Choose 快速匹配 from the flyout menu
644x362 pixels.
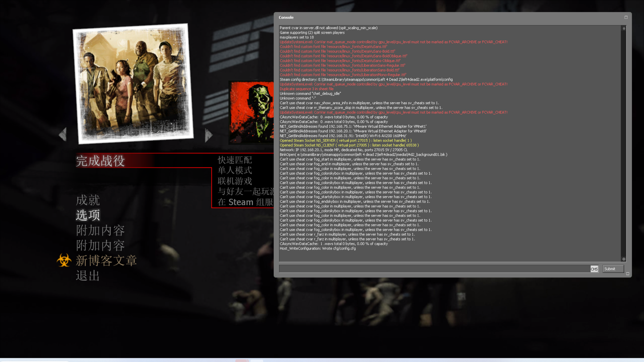click(235, 160)
